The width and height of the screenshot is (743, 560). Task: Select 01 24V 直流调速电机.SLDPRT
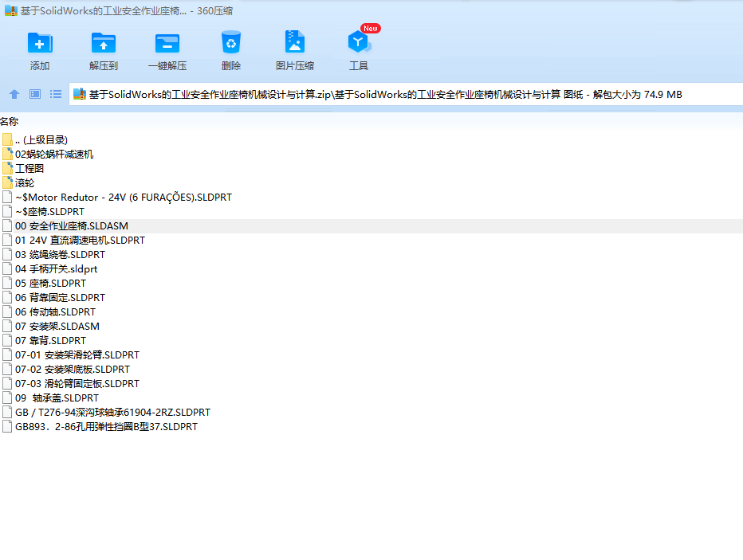80,241
